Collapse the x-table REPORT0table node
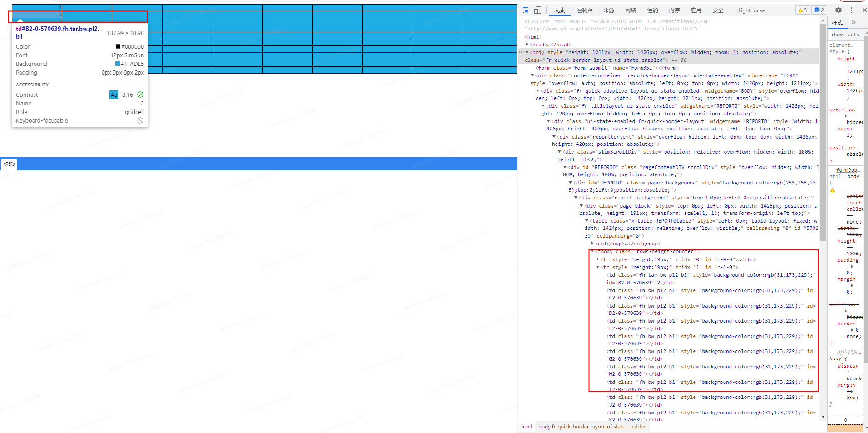The width and height of the screenshot is (868, 433). coord(587,221)
